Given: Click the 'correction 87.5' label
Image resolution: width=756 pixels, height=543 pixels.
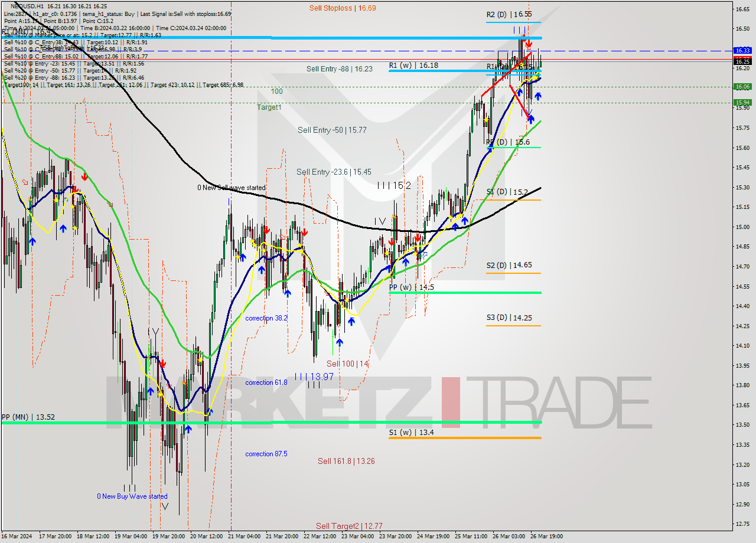Looking at the screenshot, I should pos(266,454).
